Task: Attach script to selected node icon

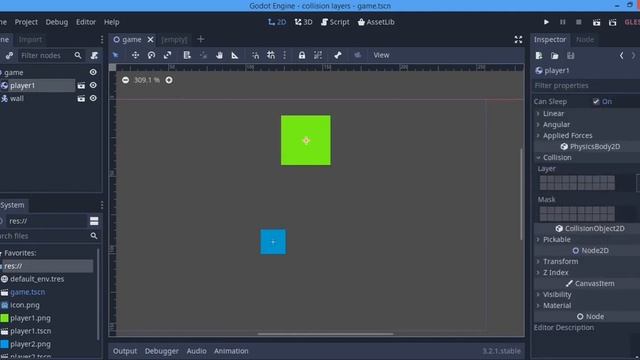Action: [x=94, y=56]
